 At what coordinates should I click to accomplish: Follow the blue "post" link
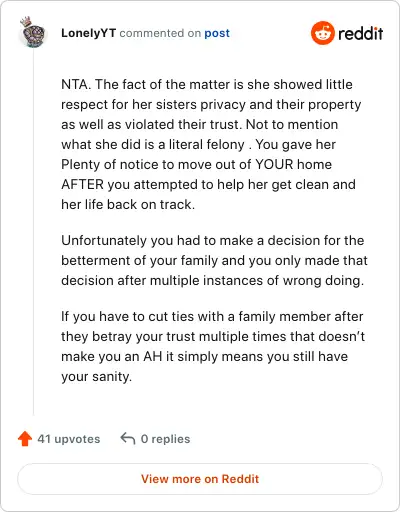(217, 33)
